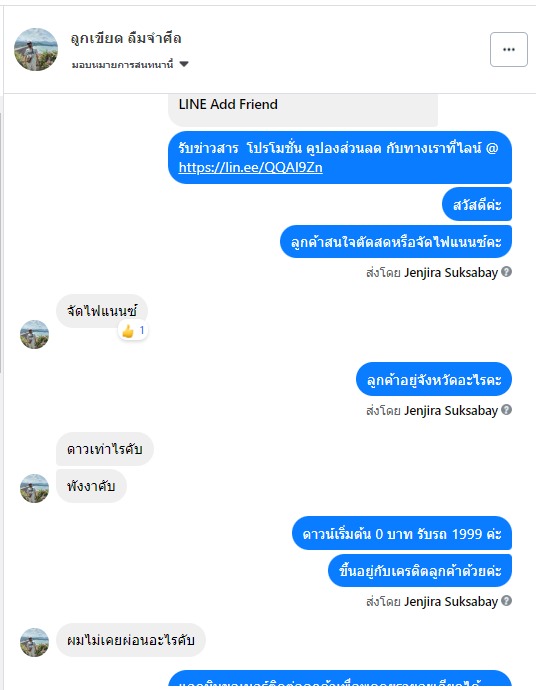Click sender name Jenjira Suksabay under province question
This screenshot has height=690, width=536.
tap(451, 411)
